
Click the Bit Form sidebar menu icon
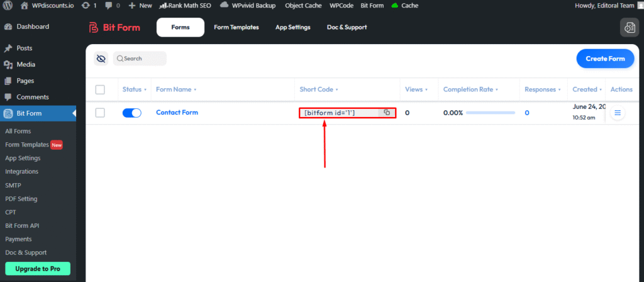click(8, 114)
